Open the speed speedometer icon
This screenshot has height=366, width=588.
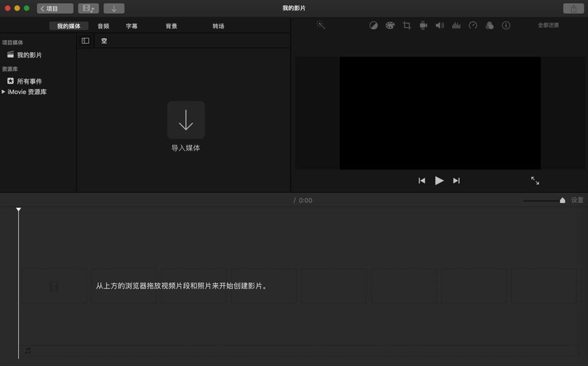point(473,25)
